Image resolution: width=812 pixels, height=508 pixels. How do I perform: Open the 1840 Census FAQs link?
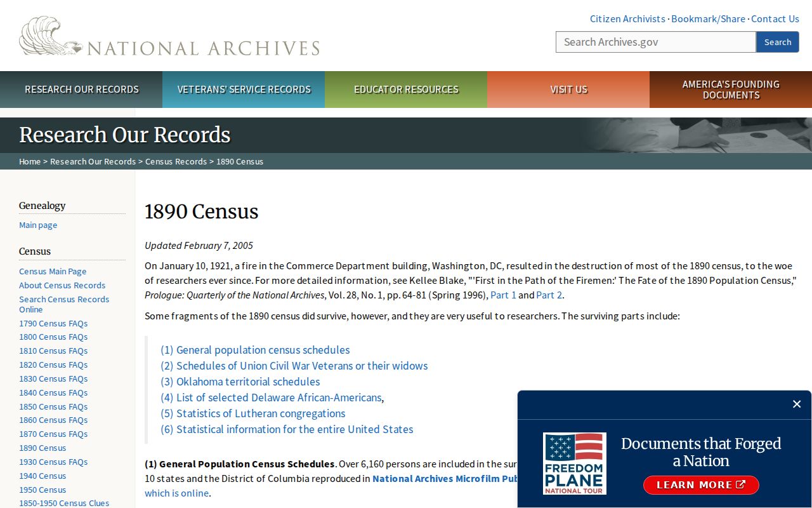tap(53, 392)
